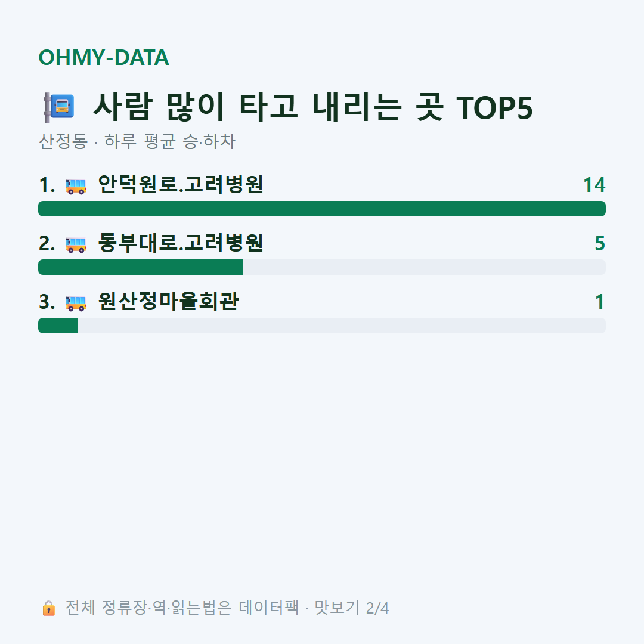Click the OHMY-DATA brand label

point(104,57)
